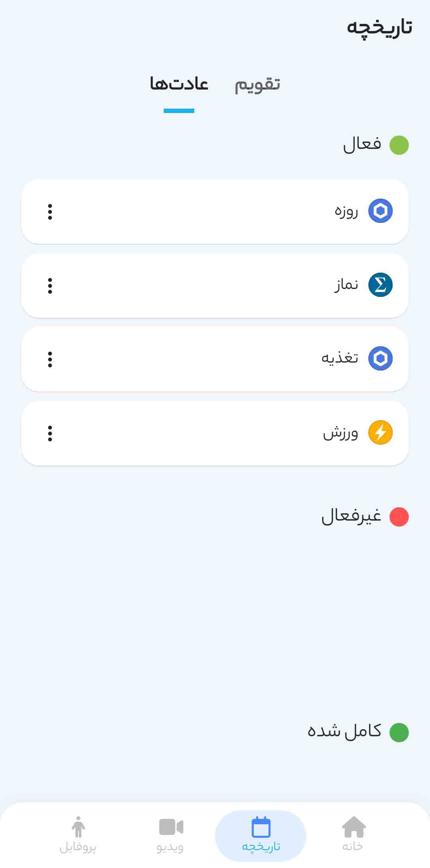430x868 pixels.
Task: Click the sigma icon beside نماز
Action: (380, 285)
